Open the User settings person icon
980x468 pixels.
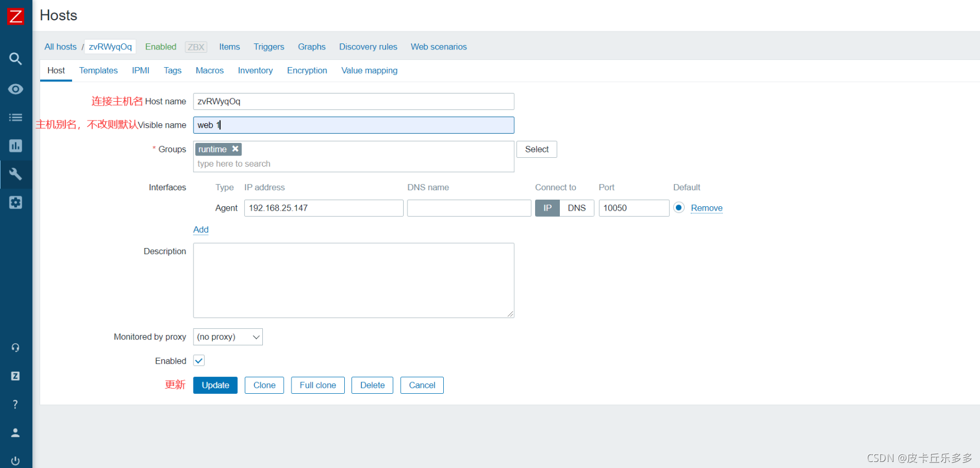pos(15,433)
